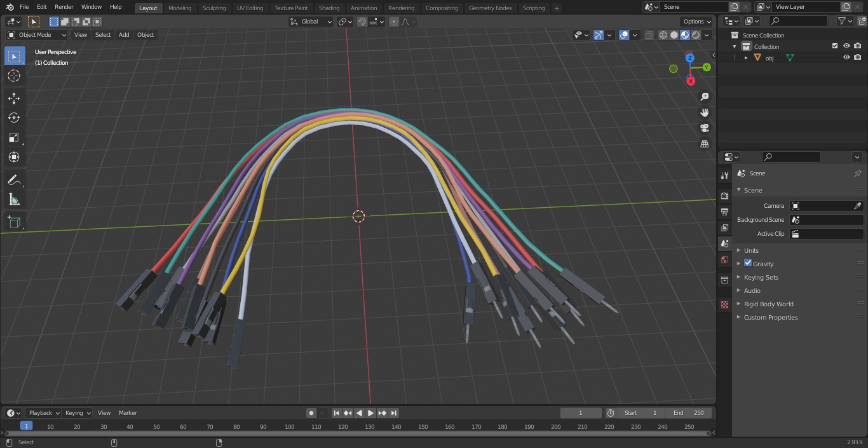Expand the obj tree item
Viewport: 868px width, 448px height.
point(746,58)
